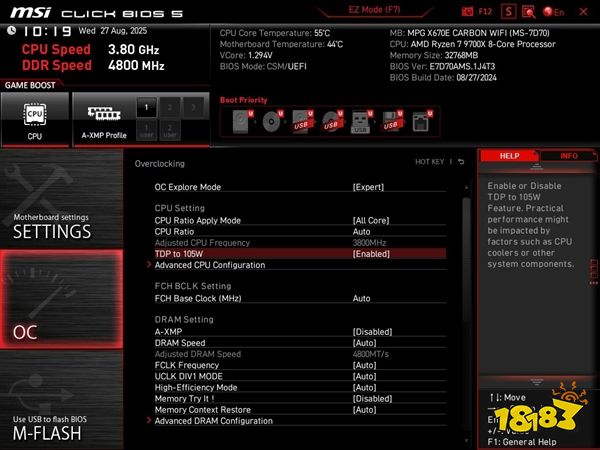This screenshot has height=450, width=600.
Task: Select the network boot device icon
Action: pos(422,122)
